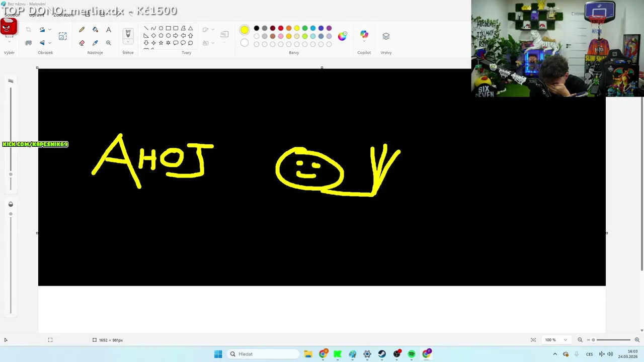This screenshot has height=362, width=644.
Task: Open Edit colors wheel
Action: tap(342, 36)
